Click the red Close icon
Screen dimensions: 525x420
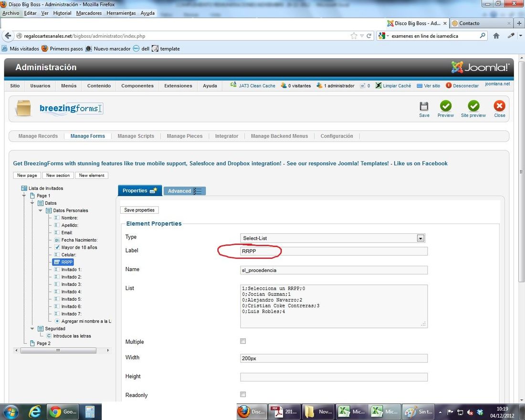[499, 106]
